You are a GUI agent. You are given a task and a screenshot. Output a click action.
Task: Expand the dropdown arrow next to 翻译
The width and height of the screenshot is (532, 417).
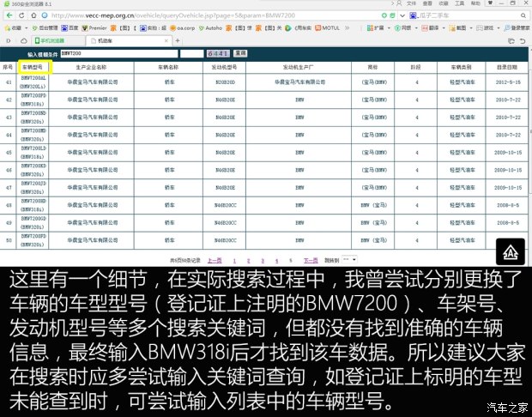[x=444, y=28]
